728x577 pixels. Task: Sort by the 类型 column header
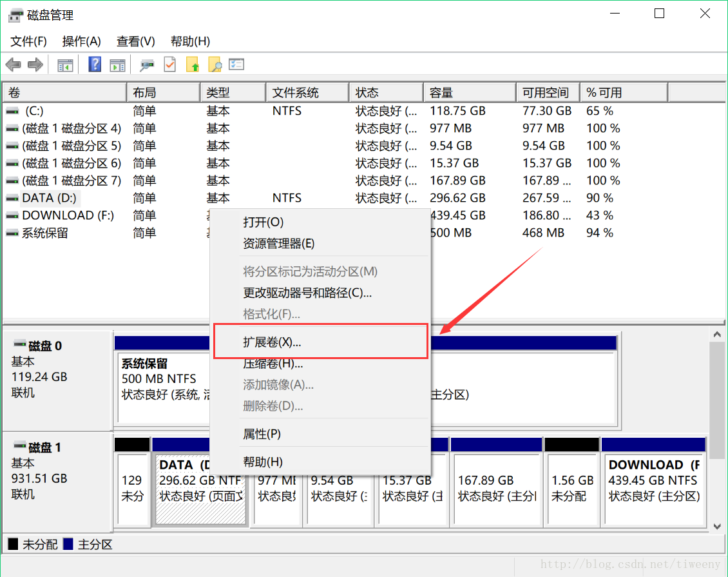[233, 92]
